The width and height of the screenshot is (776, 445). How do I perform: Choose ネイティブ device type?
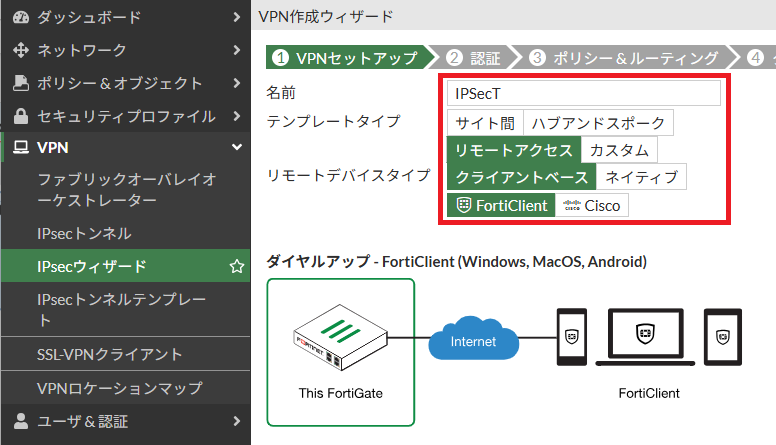641,177
